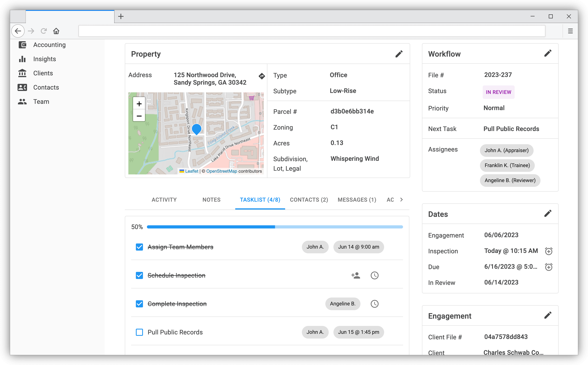The height and width of the screenshot is (365, 588).
Task: Switch to the Notes tab
Action: [x=211, y=200]
